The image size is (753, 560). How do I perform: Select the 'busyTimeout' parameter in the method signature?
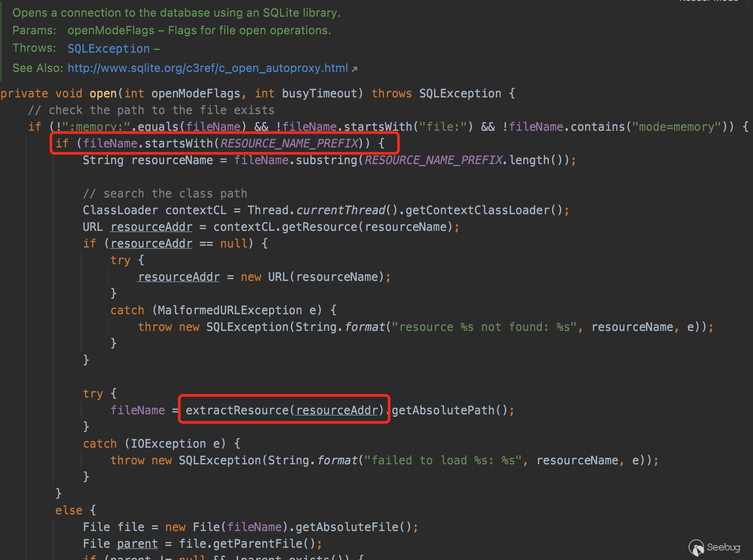click(319, 93)
